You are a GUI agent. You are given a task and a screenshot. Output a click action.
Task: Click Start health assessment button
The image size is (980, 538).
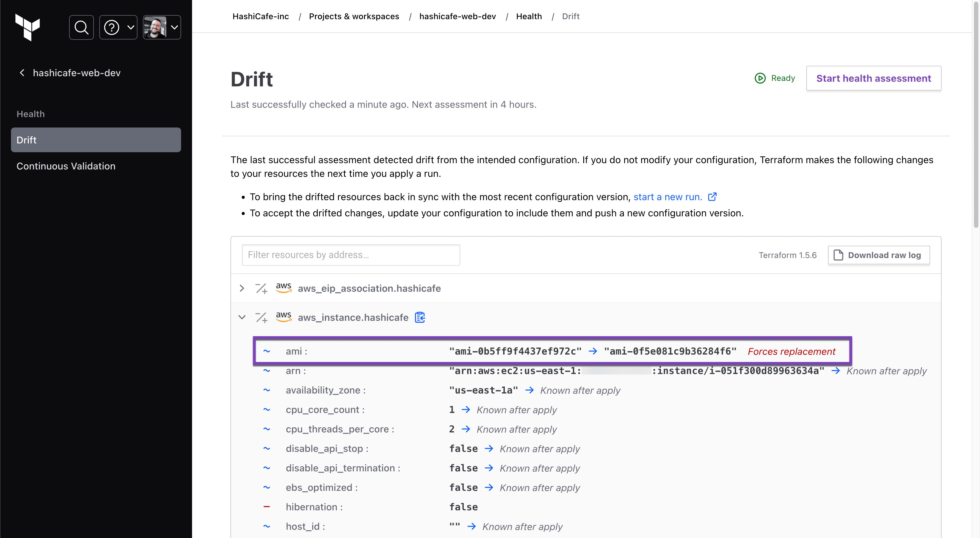(x=874, y=78)
